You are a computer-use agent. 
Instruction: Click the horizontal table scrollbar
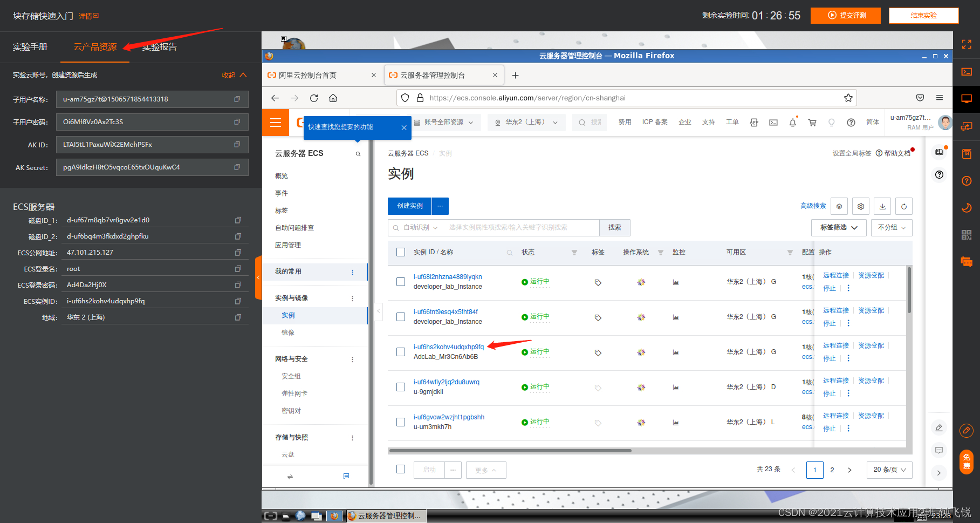tap(510, 450)
